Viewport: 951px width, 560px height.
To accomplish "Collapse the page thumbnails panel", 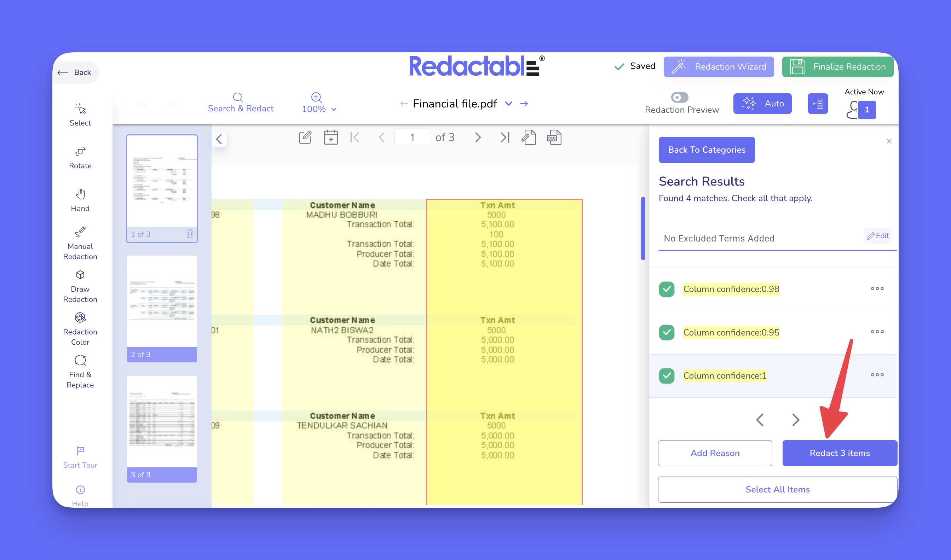I will (219, 139).
